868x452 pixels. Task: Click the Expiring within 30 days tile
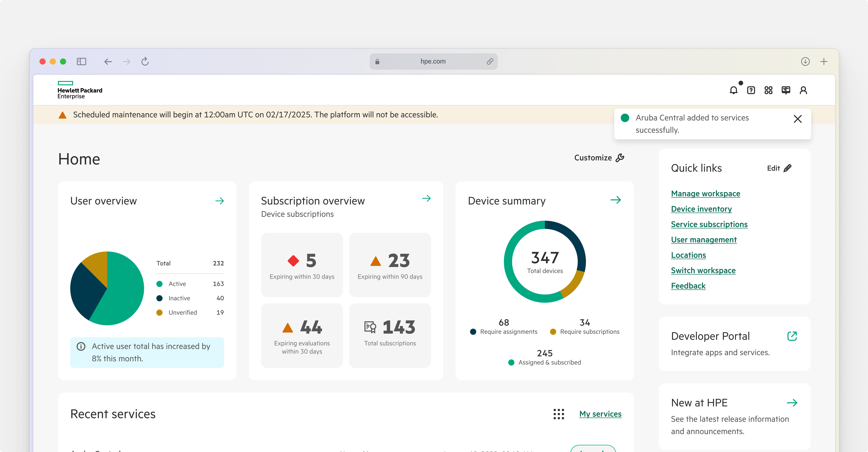point(302,265)
